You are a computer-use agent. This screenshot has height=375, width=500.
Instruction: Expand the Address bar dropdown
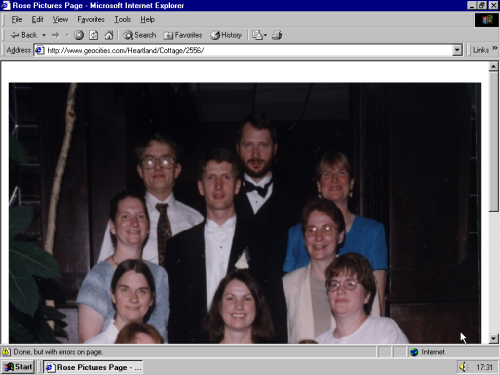[x=457, y=50]
